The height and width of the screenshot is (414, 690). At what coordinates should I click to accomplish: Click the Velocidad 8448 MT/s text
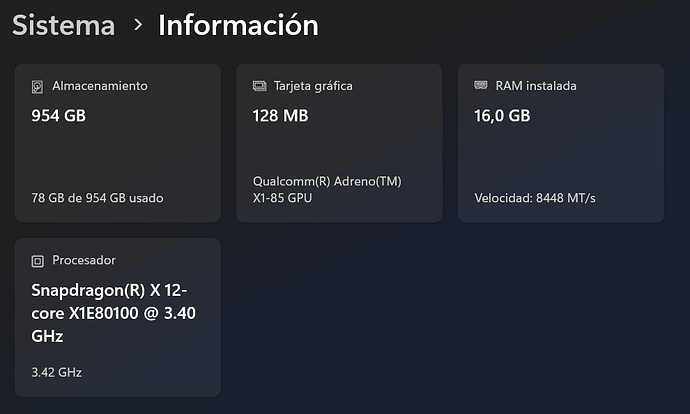[x=535, y=198]
